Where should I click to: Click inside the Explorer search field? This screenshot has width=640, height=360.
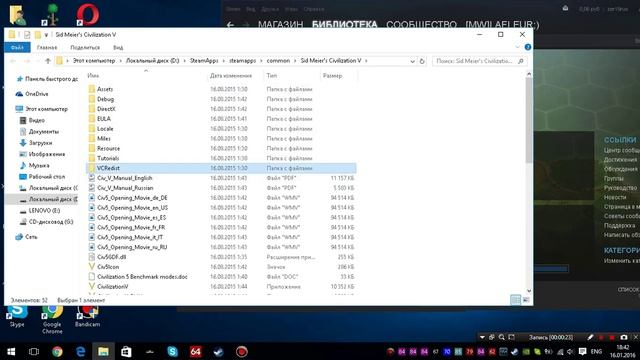[x=479, y=61]
